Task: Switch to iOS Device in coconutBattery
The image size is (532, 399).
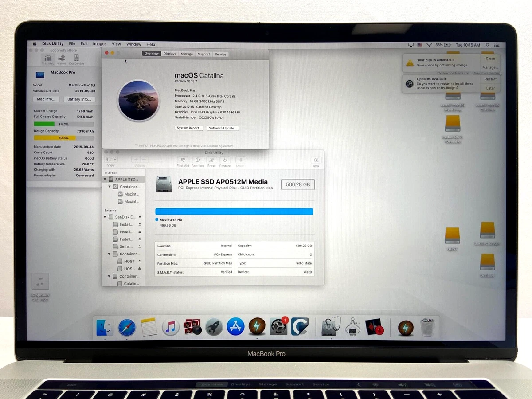Action: [x=76, y=59]
